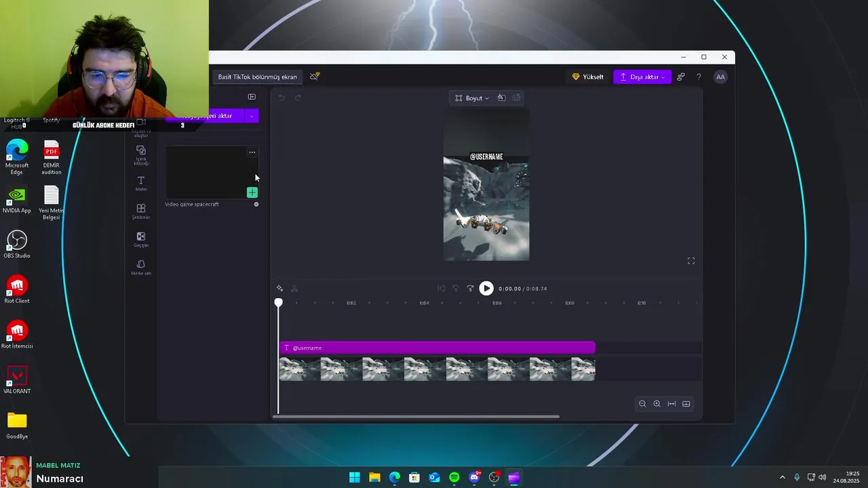Rename the project title Basit TikTok bölünmüş ekran
The height and width of the screenshot is (488, 868).
click(x=257, y=77)
